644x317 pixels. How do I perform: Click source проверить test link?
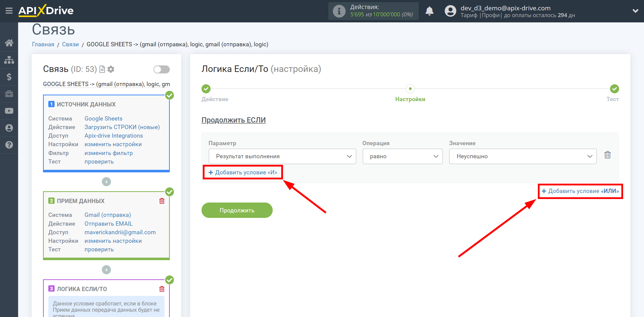pos(99,162)
